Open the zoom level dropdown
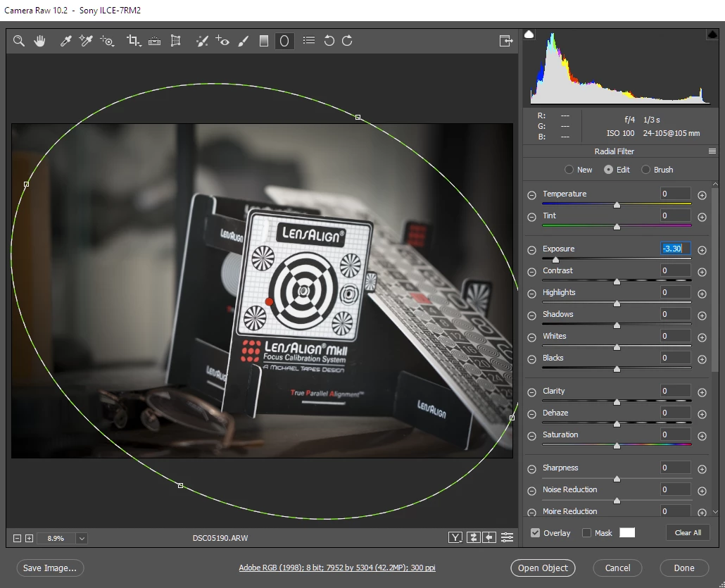The width and height of the screenshot is (725, 588). [82, 538]
